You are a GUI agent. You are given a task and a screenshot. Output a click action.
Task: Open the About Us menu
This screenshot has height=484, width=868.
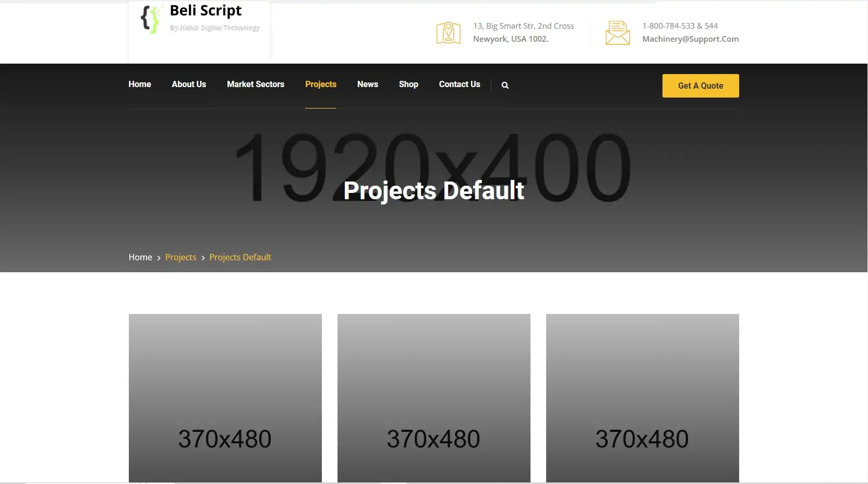[189, 84]
